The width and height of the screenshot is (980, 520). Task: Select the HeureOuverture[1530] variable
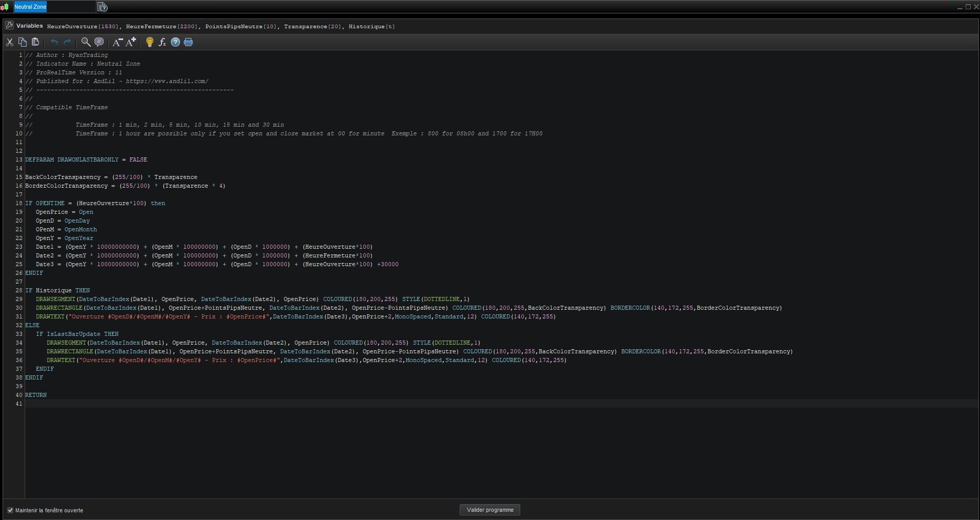click(82, 26)
